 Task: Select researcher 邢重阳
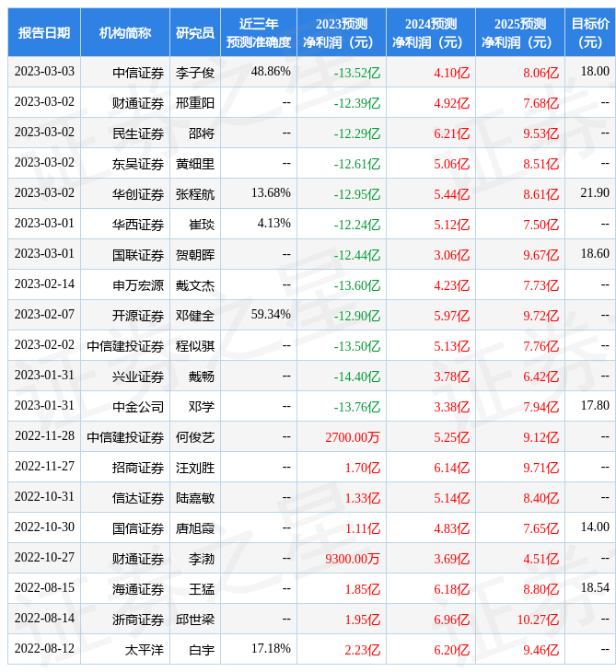(x=195, y=103)
